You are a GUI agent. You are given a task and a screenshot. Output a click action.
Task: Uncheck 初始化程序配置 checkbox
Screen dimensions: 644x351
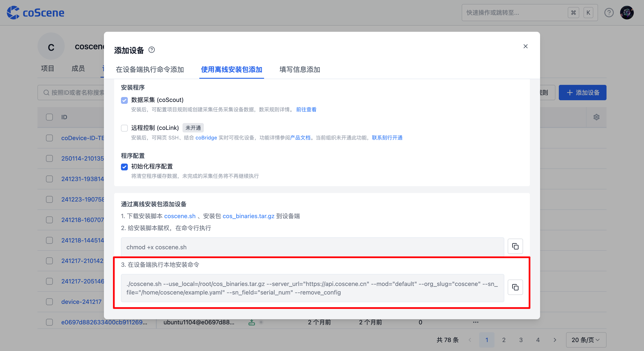tap(124, 167)
